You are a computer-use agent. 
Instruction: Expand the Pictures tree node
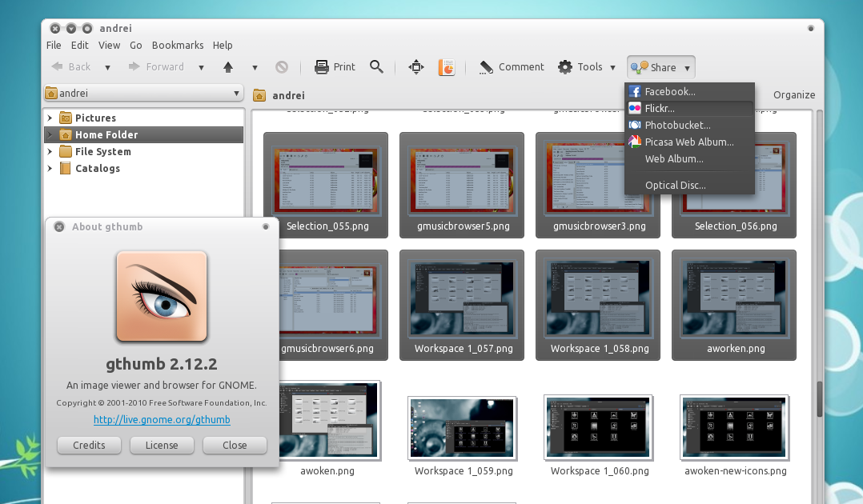point(50,118)
